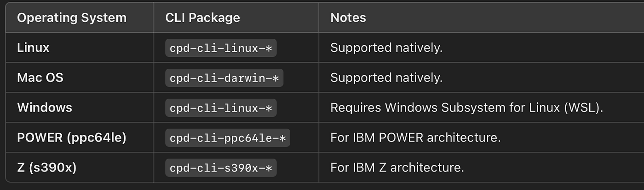This screenshot has width=644, height=190.
Task: Click the CLI Package column header
Action: 202,18
